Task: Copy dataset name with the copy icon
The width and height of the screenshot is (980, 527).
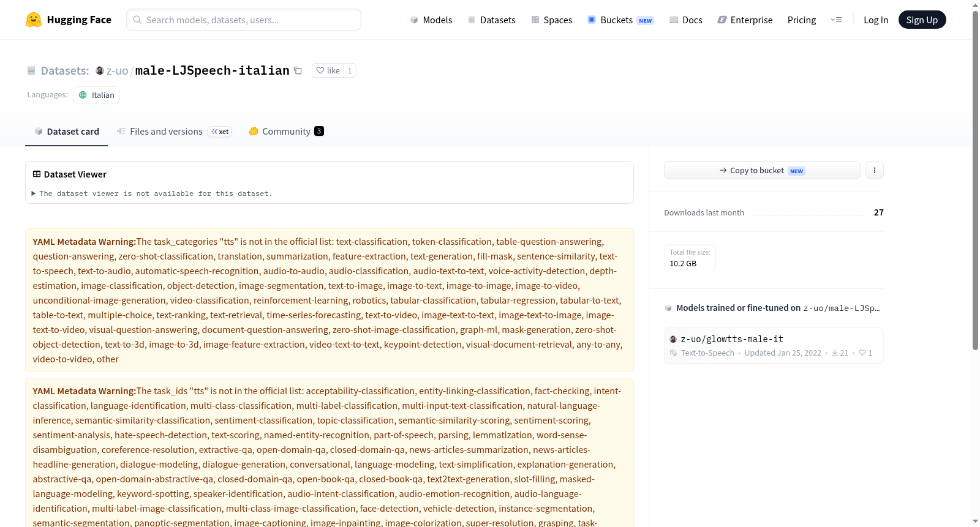Action: (298, 70)
